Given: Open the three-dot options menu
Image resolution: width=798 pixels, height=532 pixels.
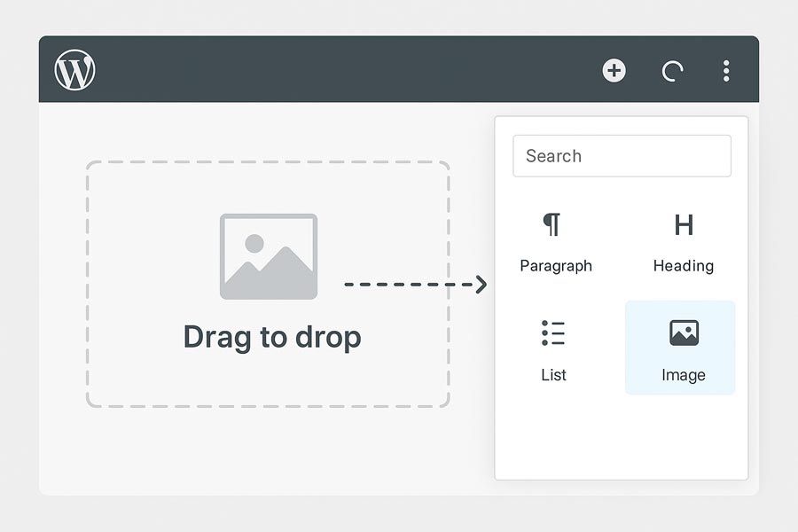Looking at the screenshot, I should tap(726, 71).
